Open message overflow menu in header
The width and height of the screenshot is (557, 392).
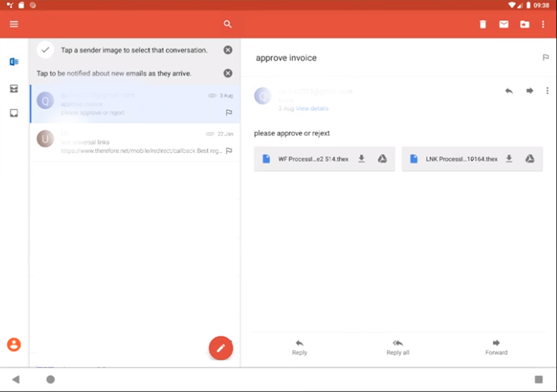(x=547, y=91)
